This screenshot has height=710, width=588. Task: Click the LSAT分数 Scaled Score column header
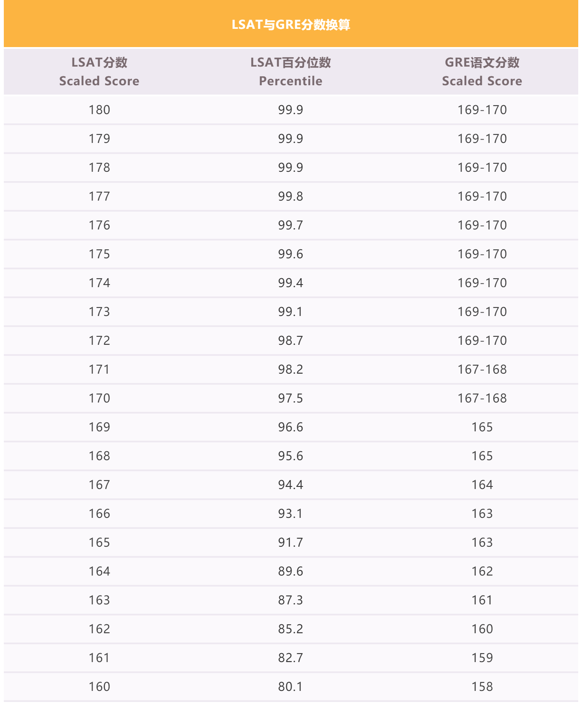(x=99, y=72)
